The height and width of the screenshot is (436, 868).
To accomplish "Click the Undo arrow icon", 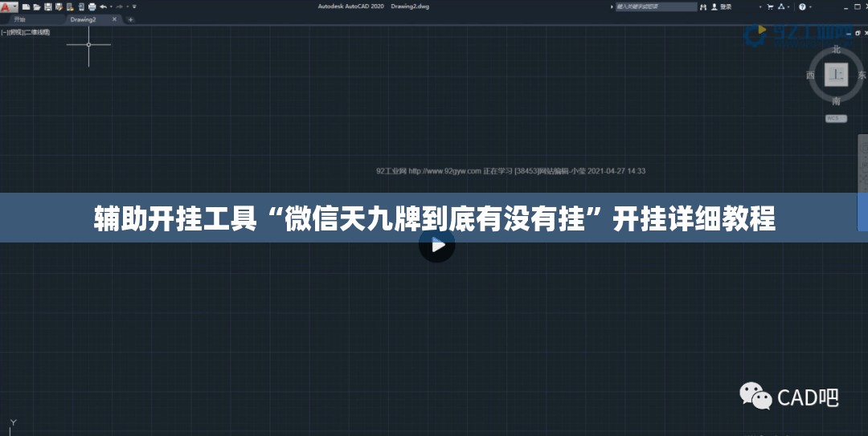I will [104, 6].
